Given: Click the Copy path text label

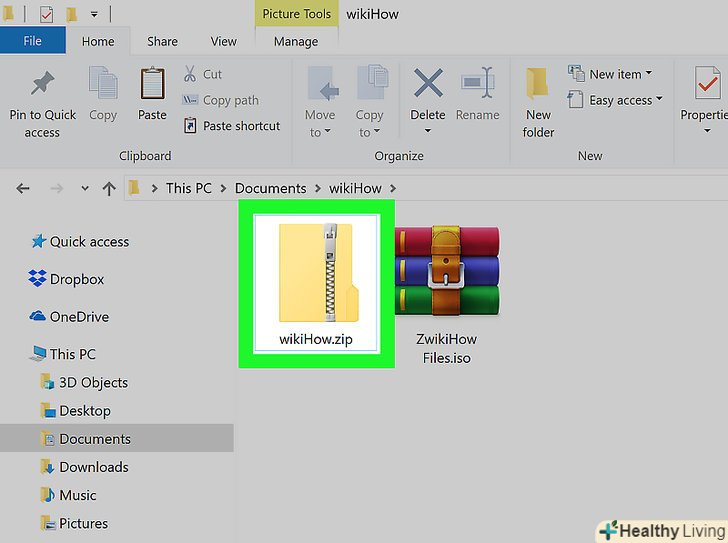Looking at the screenshot, I should pyautogui.click(x=231, y=100).
